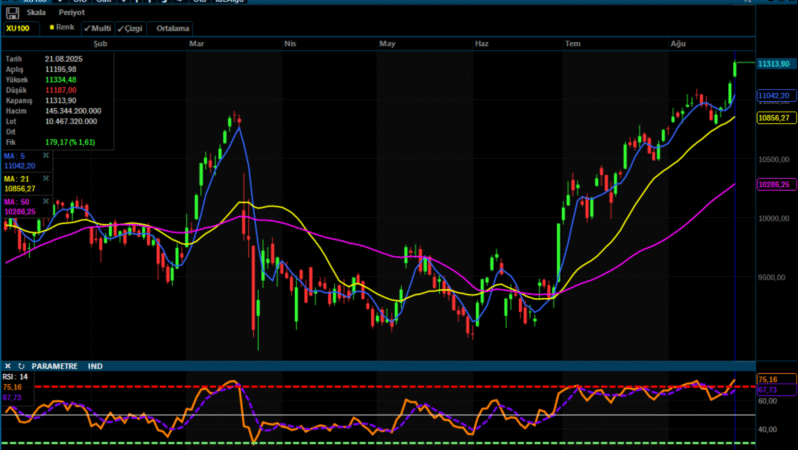The image size is (798, 450).
Task: Open the PARAMETRE menu
Action: tap(54, 366)
